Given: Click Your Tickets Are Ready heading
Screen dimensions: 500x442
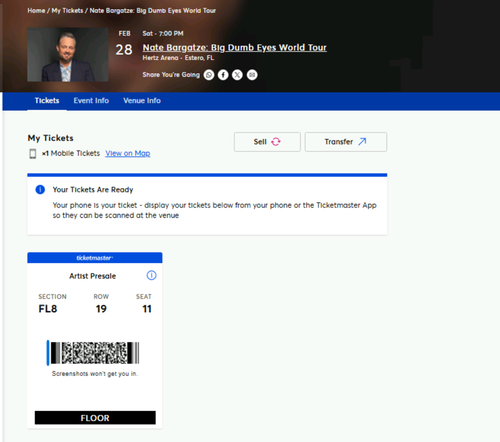Looking at the screenshot, I should click(93, 190).
